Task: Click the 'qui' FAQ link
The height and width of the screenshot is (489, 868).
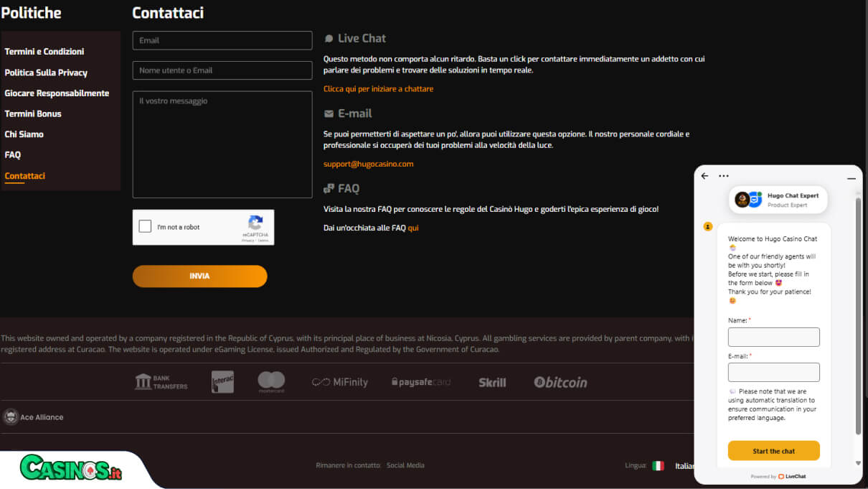Action: (413, 228)
